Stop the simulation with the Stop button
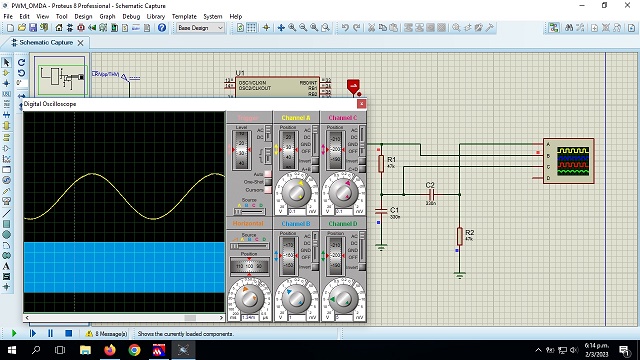This screenshot has height=360, width=640. 69,333
